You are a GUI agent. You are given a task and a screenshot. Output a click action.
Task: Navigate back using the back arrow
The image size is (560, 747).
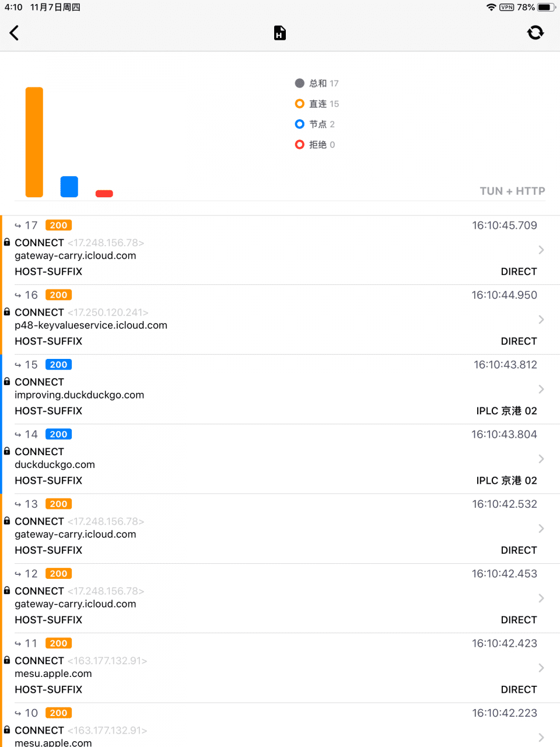14,33
